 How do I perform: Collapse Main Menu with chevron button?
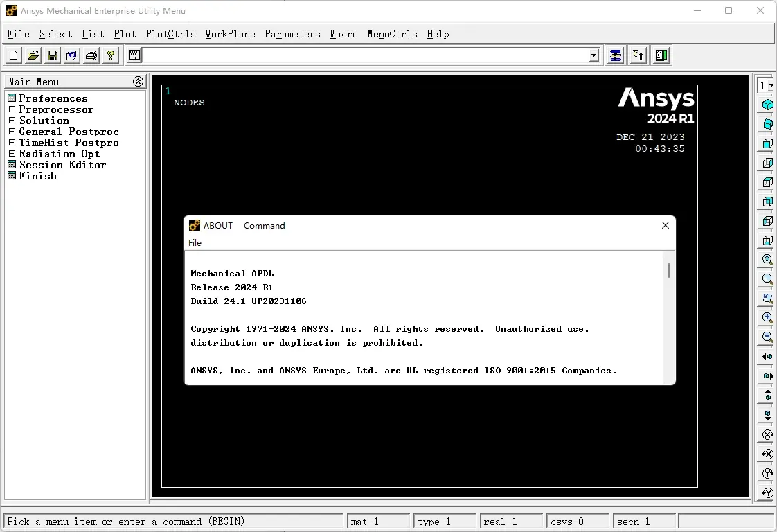pos(139,81)
